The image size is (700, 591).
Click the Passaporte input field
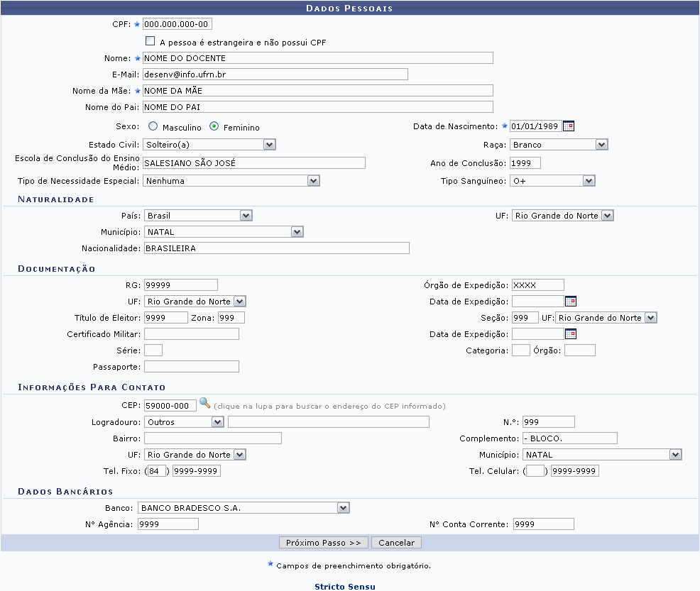[191, 367]
